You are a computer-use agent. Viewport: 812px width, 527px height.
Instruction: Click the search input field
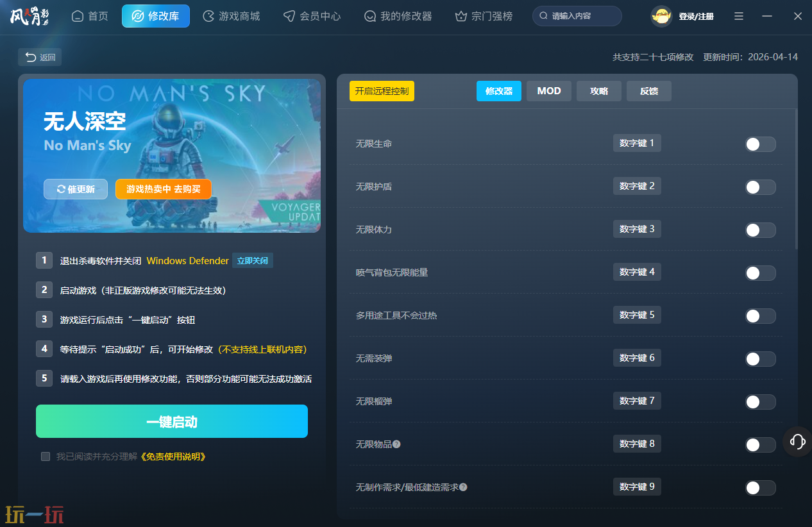(577, 16)
